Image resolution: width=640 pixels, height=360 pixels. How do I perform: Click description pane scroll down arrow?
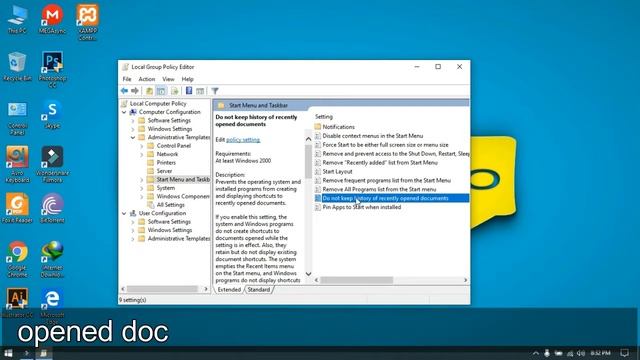coord(309,274)
